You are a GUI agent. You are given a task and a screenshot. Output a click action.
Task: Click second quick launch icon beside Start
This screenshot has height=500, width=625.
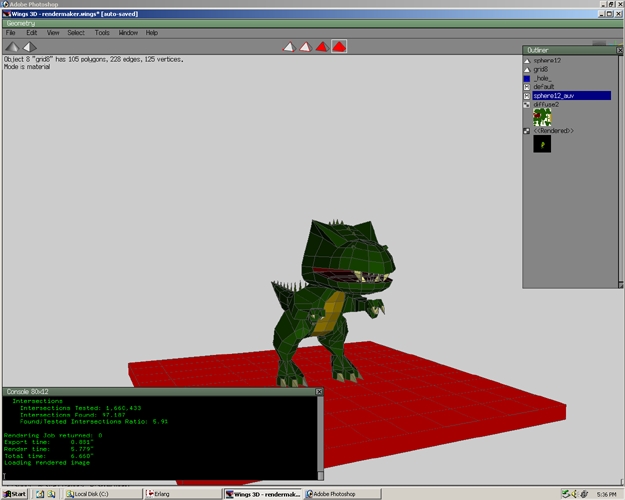click(x=51, y=494)
